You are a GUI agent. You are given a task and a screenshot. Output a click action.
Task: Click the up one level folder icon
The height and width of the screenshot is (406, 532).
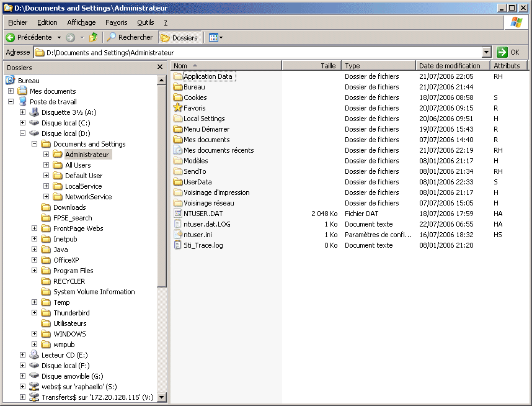click(x=94, y=38)
